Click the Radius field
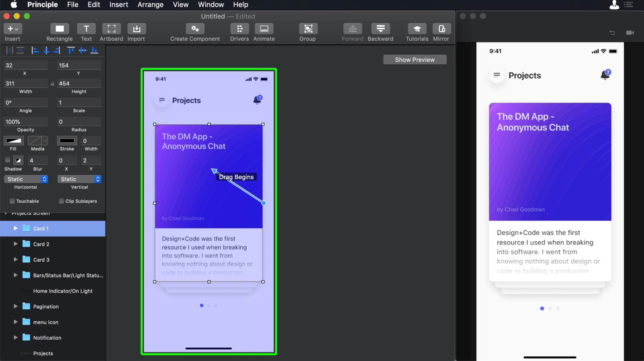Viewport: 644px width, 361px height. [x=79, y=122]
